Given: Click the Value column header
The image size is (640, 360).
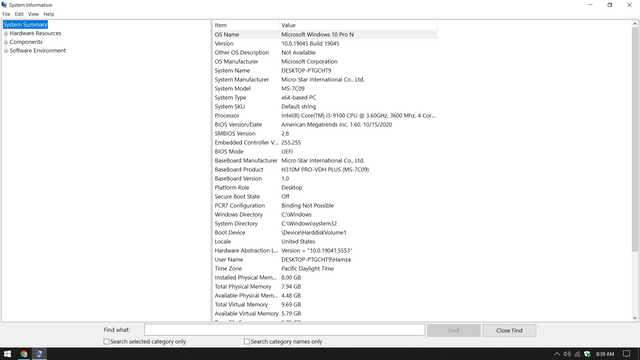Looking at the screenshot, I should click(x=358, y=25).
